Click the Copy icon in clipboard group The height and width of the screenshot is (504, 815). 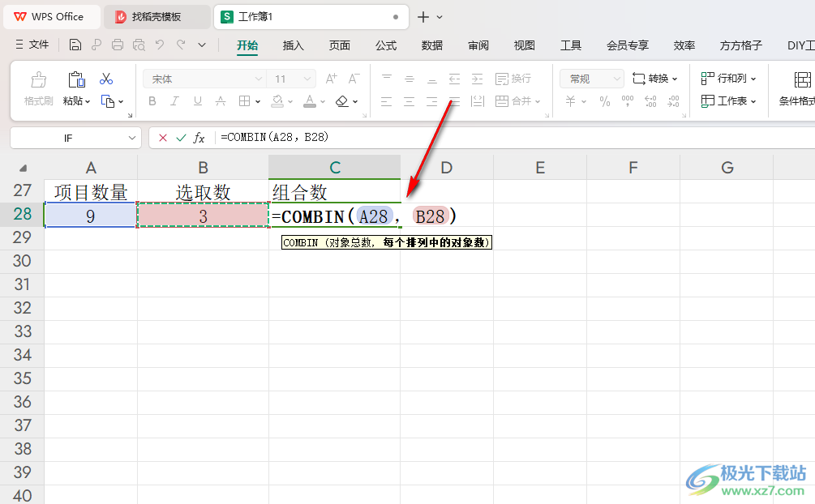(x=108, y=101)
